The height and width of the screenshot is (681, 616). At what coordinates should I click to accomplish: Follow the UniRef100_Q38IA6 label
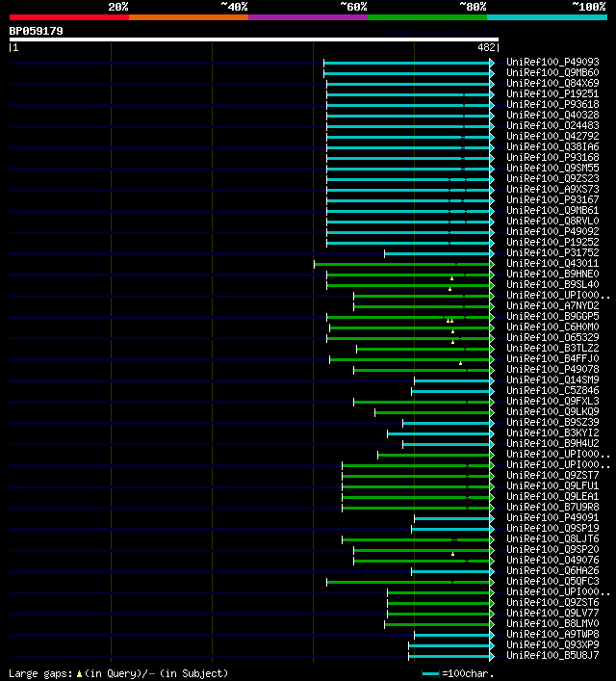pyautogui.click(x=552, y=146)
